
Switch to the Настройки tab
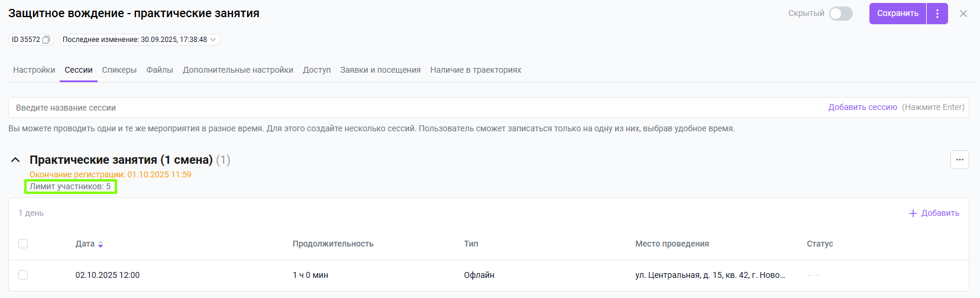coord(34,70)
